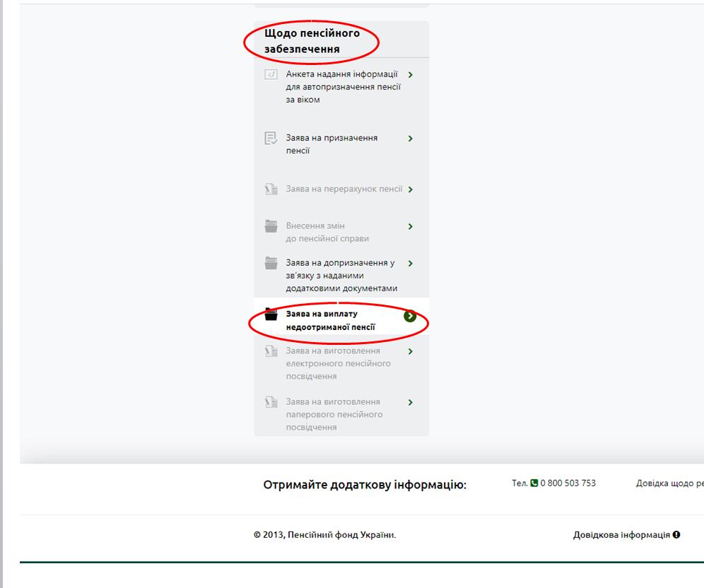Expand arrow for 'Анкета надання інформації'
The image size is (704, 588).
(x=411, y=74)
